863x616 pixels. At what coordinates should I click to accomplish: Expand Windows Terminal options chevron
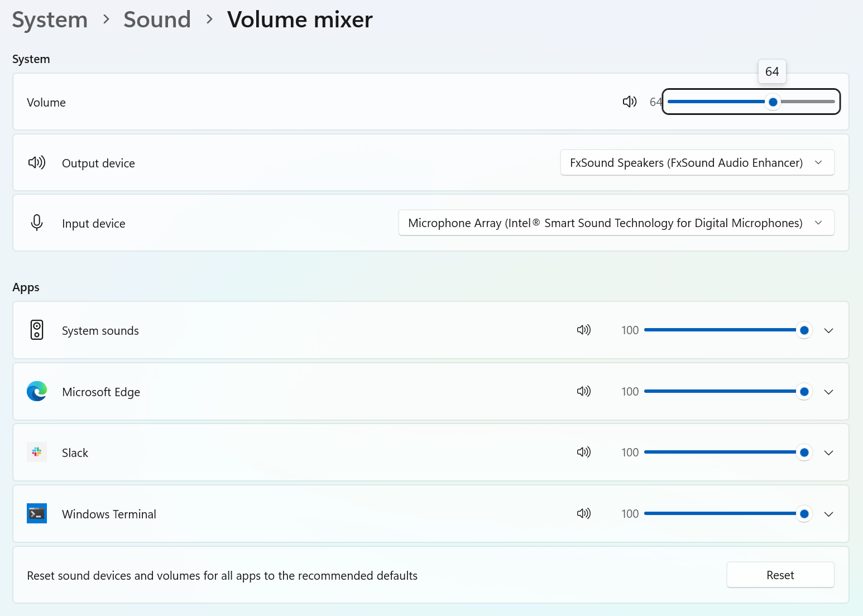pyautogui.click(x=829, y=514)
